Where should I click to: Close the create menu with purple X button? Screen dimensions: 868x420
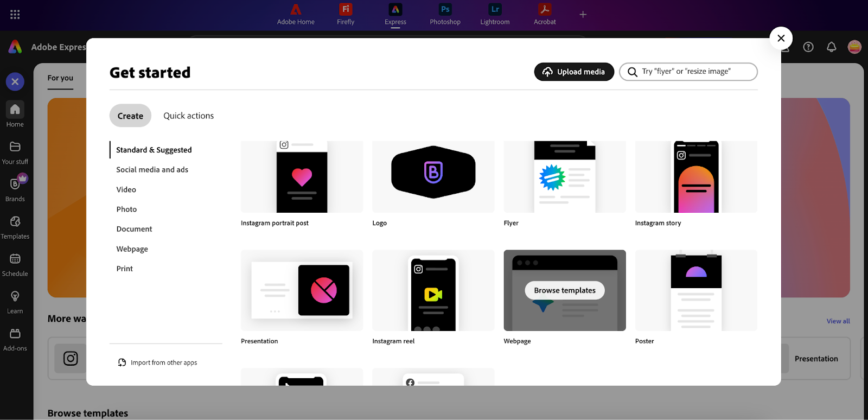(x=15, y=82)
